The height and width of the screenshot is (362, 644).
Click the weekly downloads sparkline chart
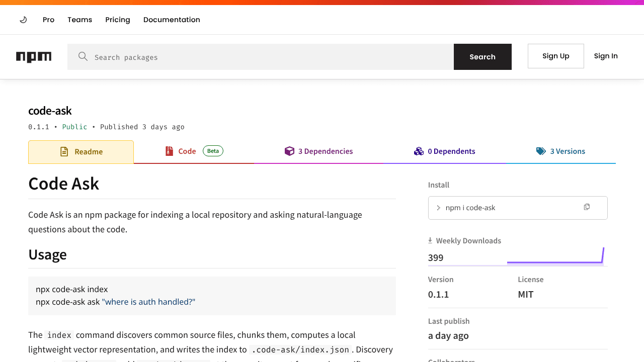point(555,255)
